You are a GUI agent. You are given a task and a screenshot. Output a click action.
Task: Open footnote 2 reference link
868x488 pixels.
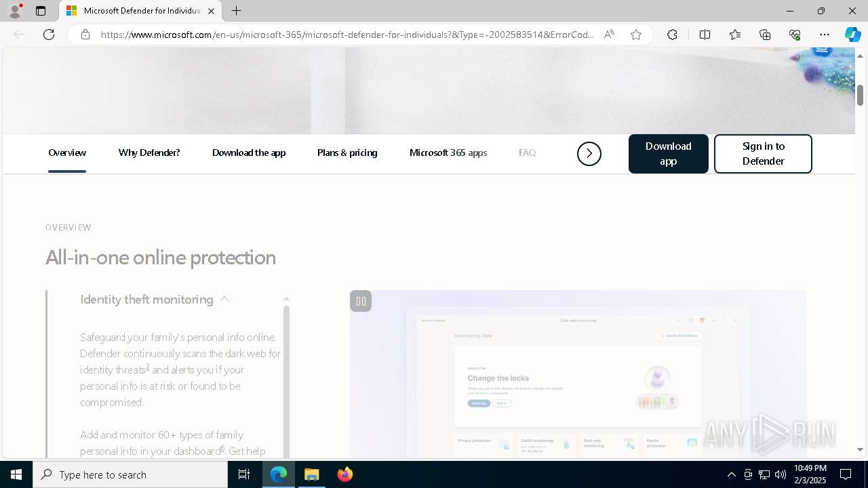click(148, 367)
